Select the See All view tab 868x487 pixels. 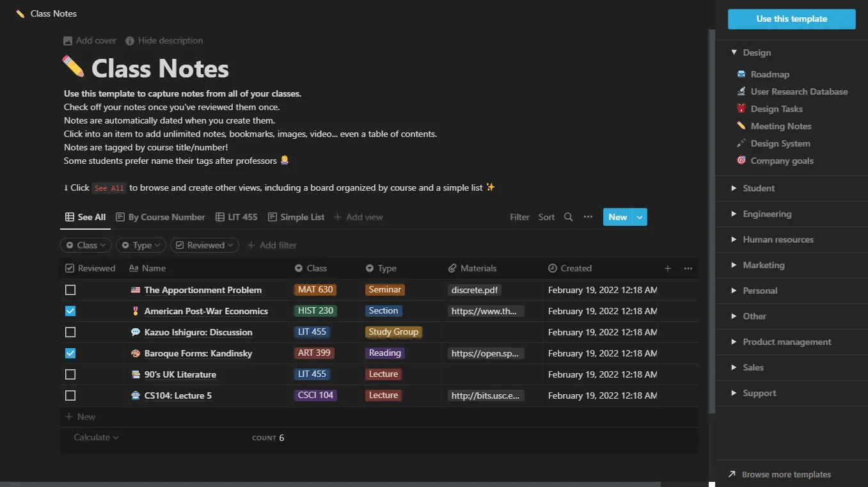click(x=85, y=217)
